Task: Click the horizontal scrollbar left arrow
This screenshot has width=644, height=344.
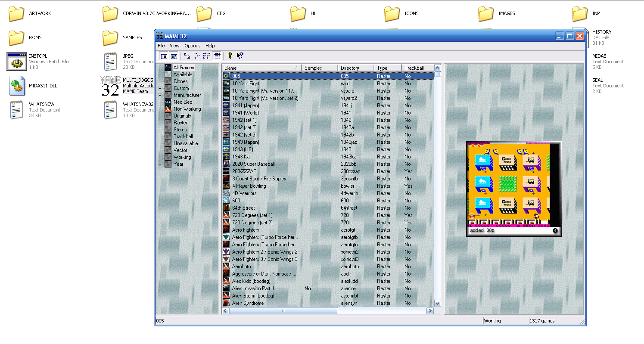Action: coord(226,310)
